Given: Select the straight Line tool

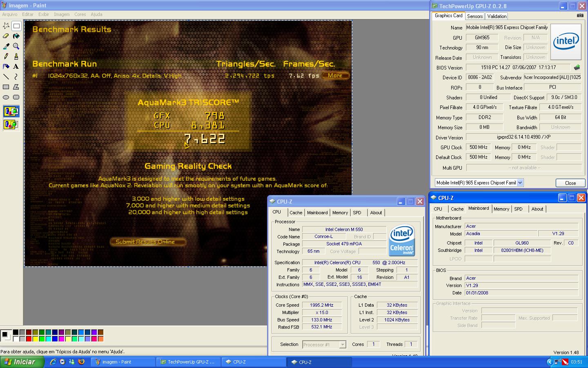Looking at the screenshot, I should coord(6,76).
